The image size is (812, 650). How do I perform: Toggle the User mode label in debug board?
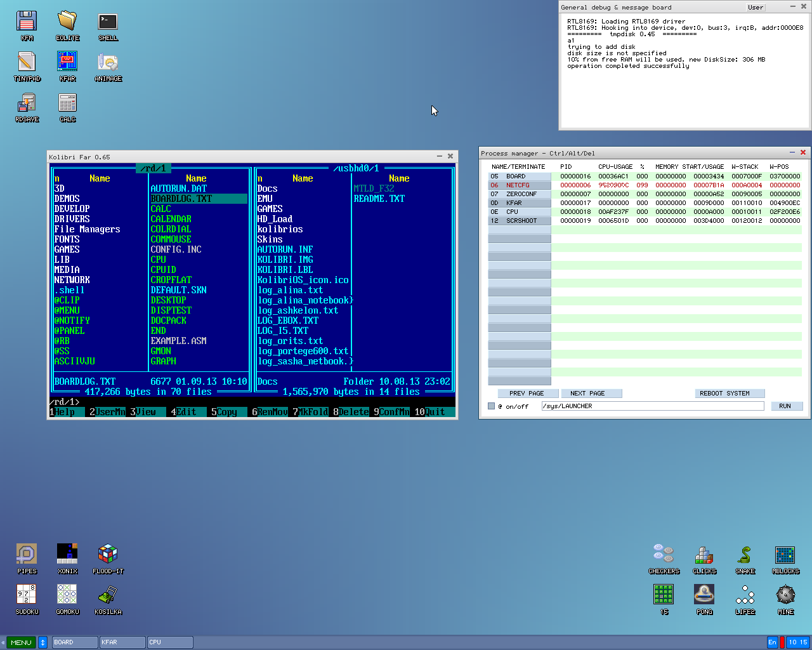pyautogui.click(x=756, y=8)
